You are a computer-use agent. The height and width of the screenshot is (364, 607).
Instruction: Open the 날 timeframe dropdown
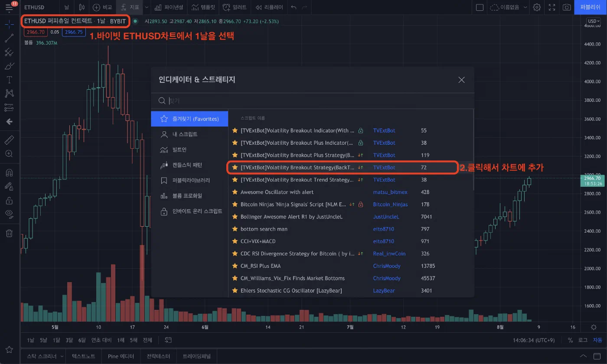point(66,7)
